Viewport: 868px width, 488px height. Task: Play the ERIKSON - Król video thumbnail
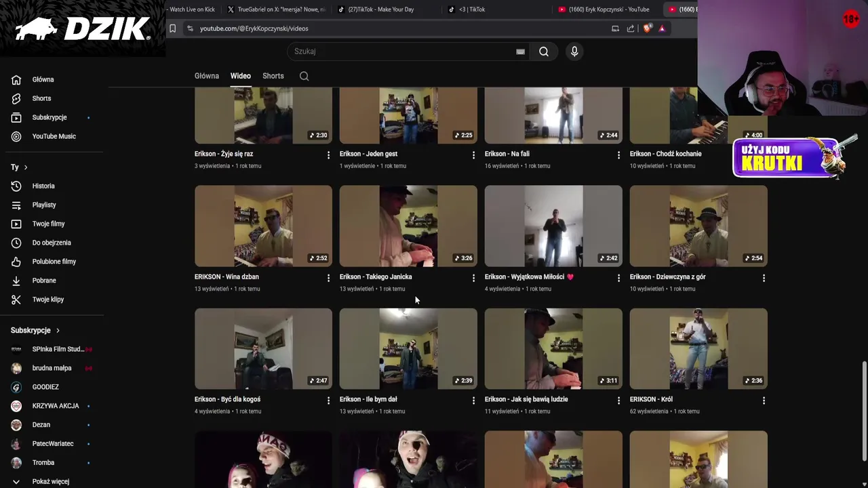[698, 348]
